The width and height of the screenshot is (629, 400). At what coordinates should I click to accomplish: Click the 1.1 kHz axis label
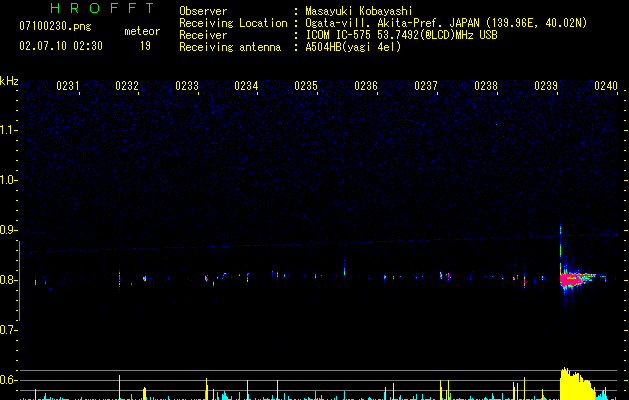coord(8,130)
